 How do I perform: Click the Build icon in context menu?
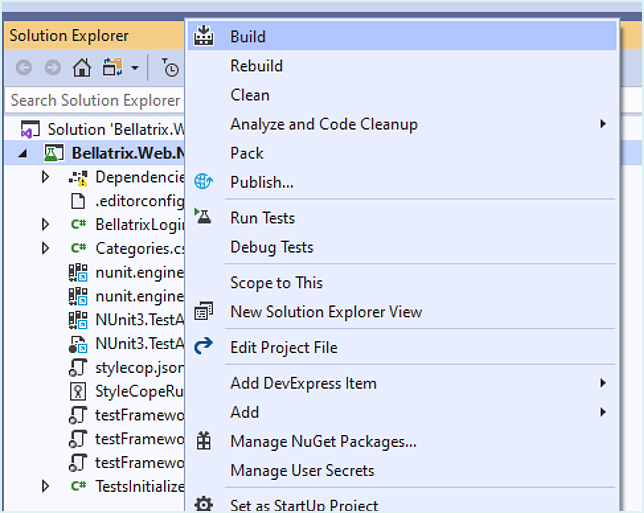click(204, 36)
